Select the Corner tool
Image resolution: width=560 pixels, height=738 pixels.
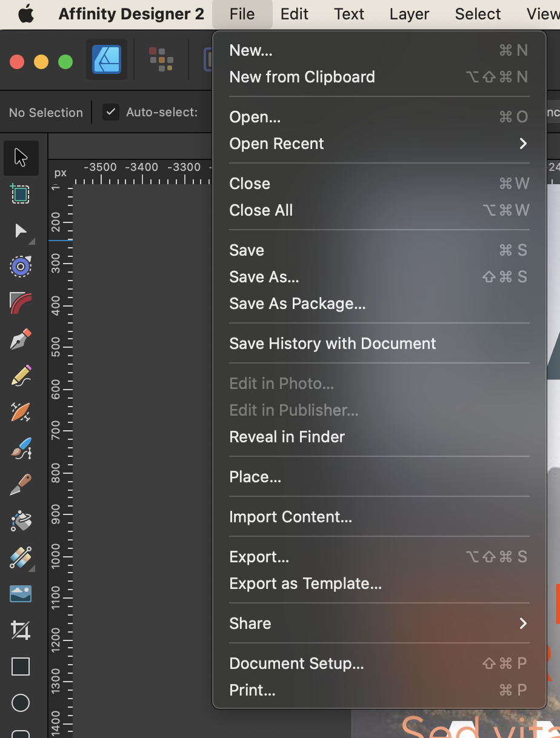(21, 303)
